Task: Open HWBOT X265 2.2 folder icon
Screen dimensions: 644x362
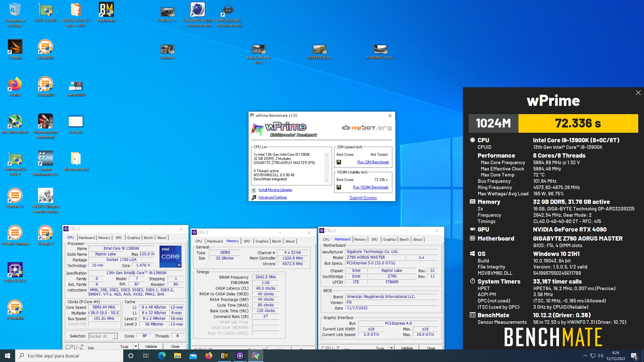Action: [x=76, y=15]
